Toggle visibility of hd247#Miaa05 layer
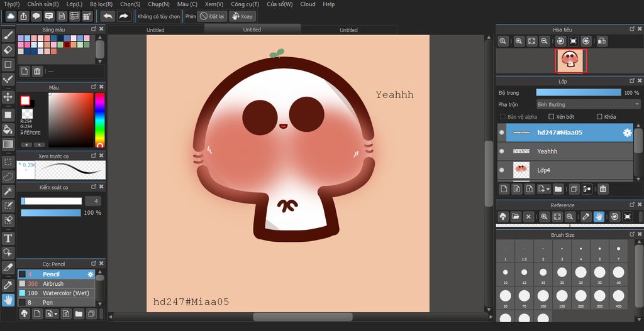The height and width of the screenshot is (331, 644). click(501, 133)
